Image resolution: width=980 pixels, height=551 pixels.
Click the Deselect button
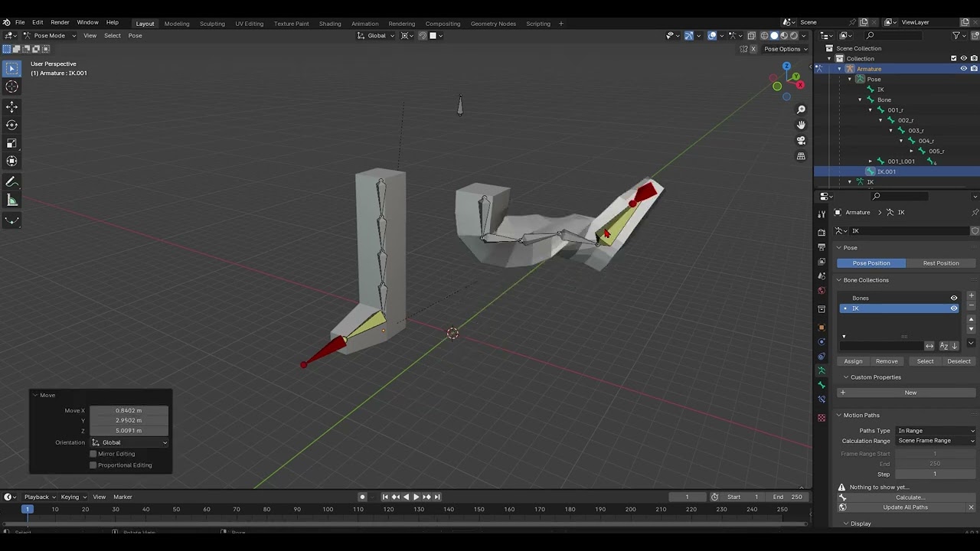[959, 361]
